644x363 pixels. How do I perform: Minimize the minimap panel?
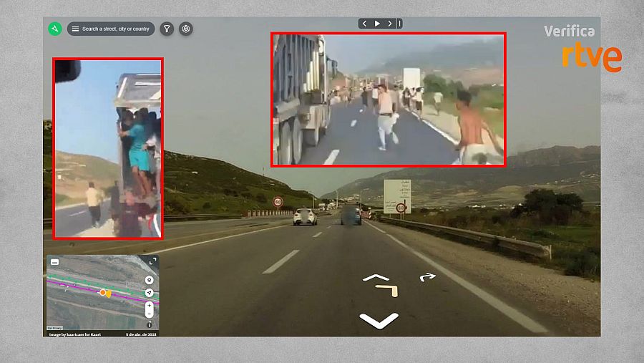tap(54, 262)
